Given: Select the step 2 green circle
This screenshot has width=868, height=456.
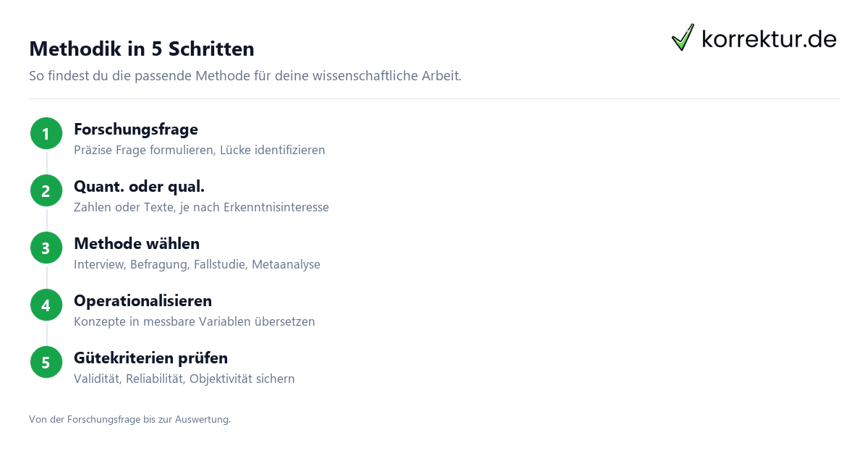Looking at the screenshot, I should pyautogui.click(x=46, y=191).
